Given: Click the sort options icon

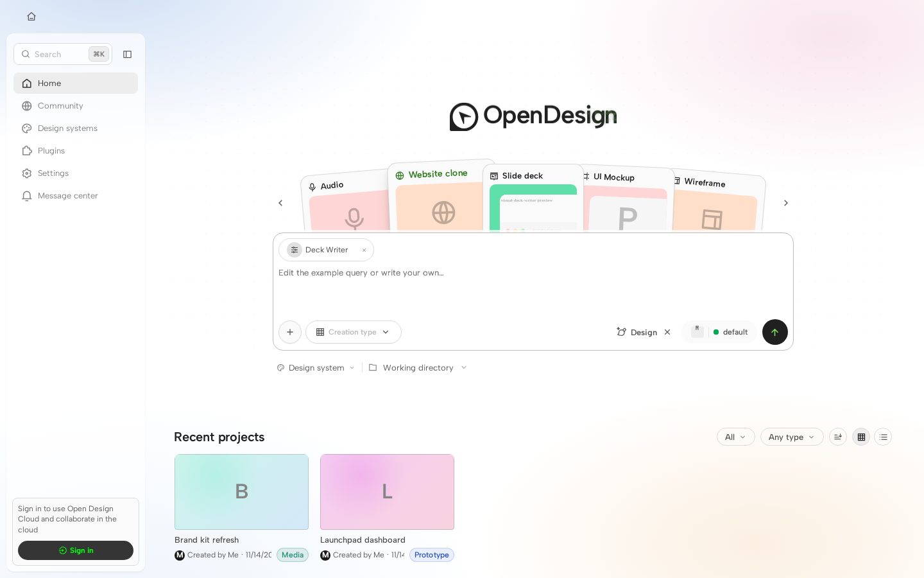Looking at the screenshot, I should 838,437.
